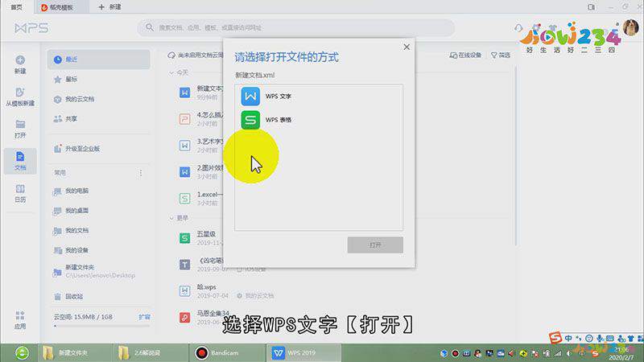
Task: Select the WPS 文字 icon in dialog
Action: click(x=250, y=97)
